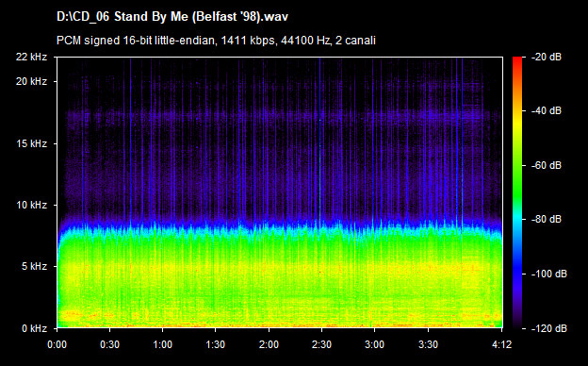
Task: Click the 0:30 time marker
Action: click(110, 344)
